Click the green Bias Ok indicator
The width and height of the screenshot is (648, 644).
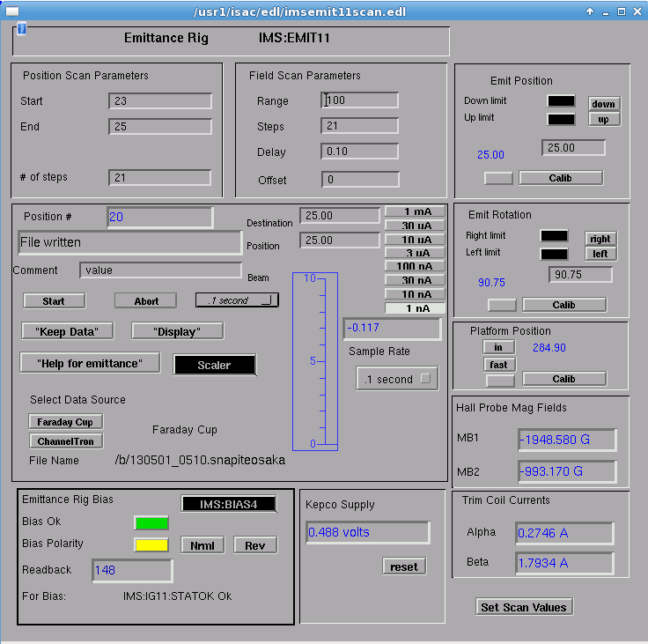[151, 522]
